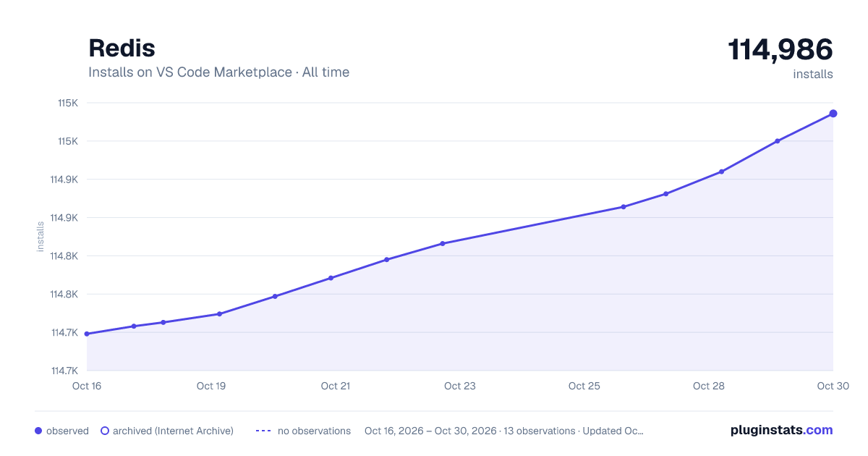Screen dimensions: 868x456
Task: Open the pluginstats.com link
Action: click(781, 430)
